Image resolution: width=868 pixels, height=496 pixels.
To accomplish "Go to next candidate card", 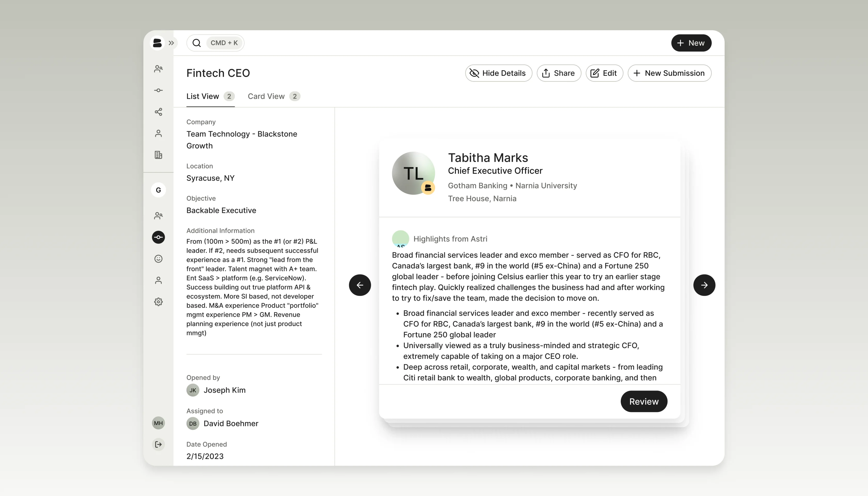I will 704,285.
